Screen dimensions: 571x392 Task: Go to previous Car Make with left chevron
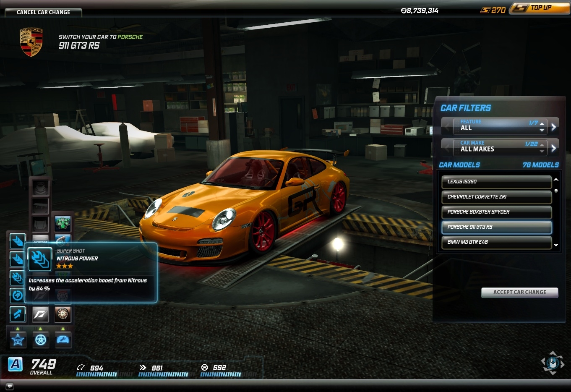click(x=447, y=148)
